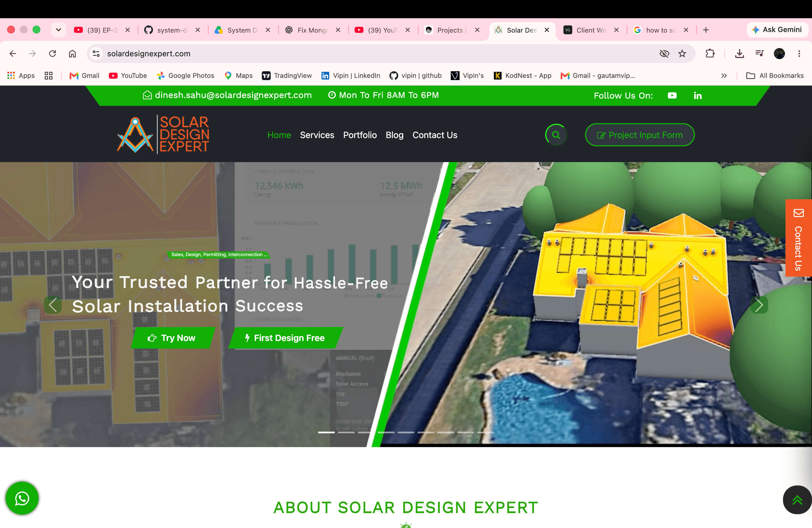Open the orange Contact Us side tab
812x528 pixels.
(798, 238)
